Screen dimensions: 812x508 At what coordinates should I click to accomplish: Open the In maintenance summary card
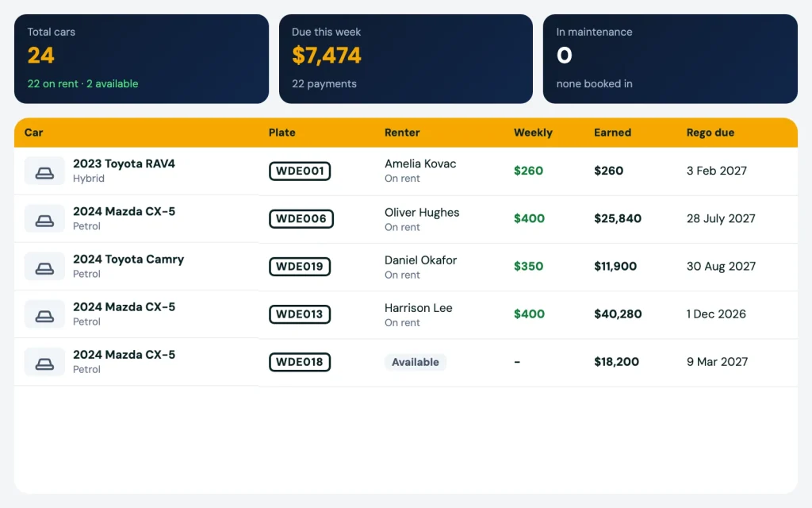pyautogui.click(x=670, y=59)
